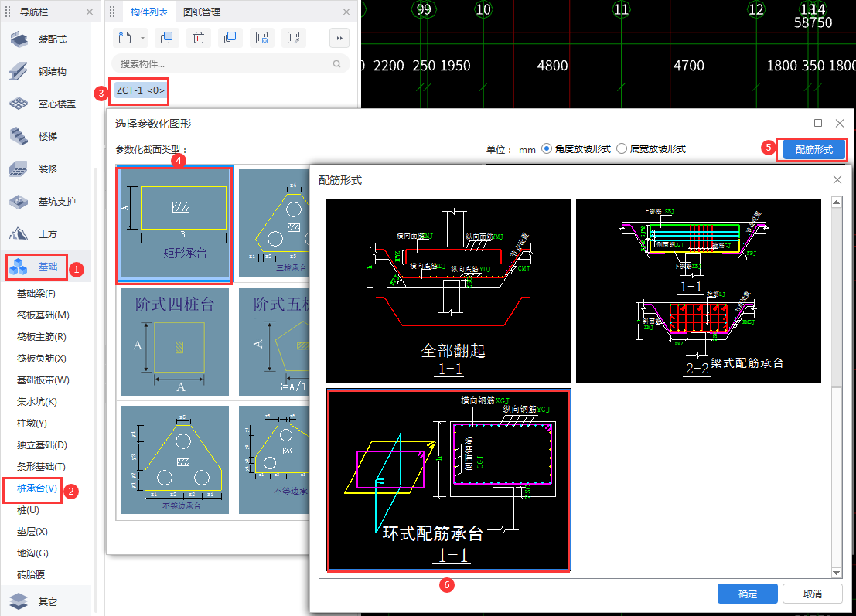Switch to 图纸管理 tab

click(202, 12)
